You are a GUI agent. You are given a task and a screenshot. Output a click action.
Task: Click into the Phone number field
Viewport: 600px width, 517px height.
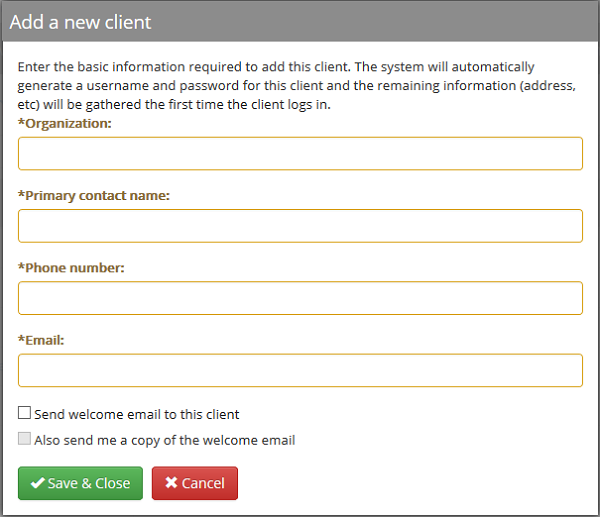pos(300,298)
